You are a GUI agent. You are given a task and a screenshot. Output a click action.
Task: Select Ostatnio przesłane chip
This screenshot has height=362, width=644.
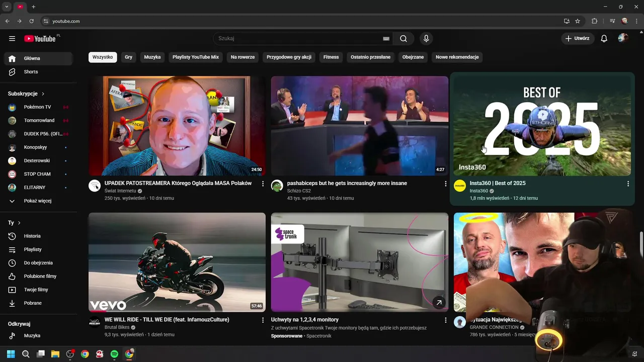pos(370,57)
